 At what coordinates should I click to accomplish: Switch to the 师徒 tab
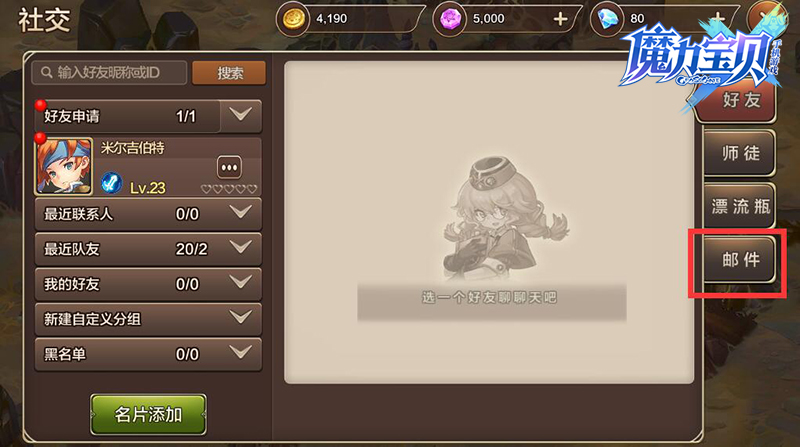tap(740, 153)
